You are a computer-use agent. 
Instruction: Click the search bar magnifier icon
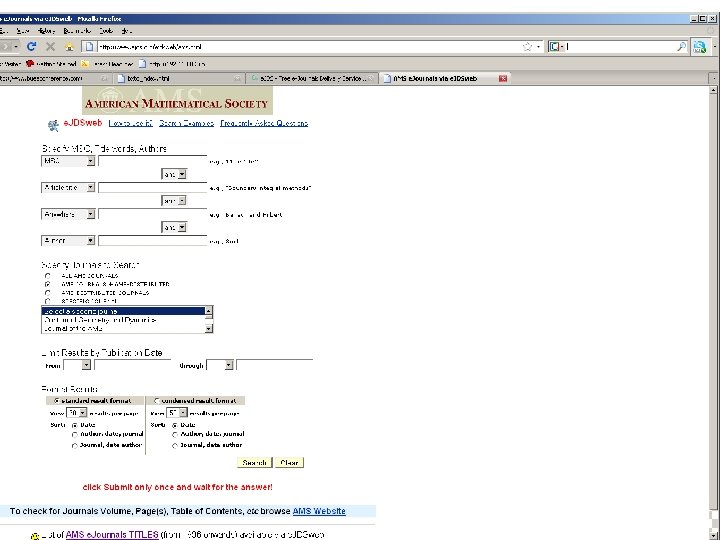[681, 46]
